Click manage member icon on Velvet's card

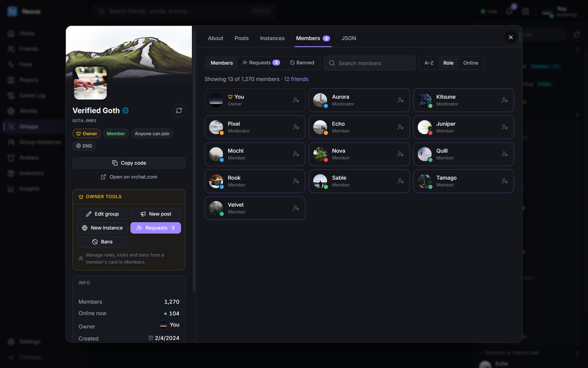point(296,208)
